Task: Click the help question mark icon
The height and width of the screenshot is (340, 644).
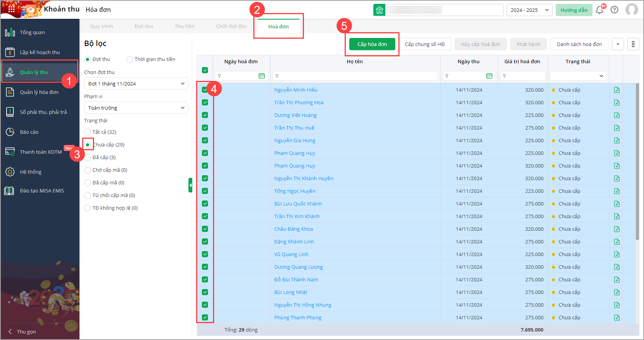Action: [614, 10]
